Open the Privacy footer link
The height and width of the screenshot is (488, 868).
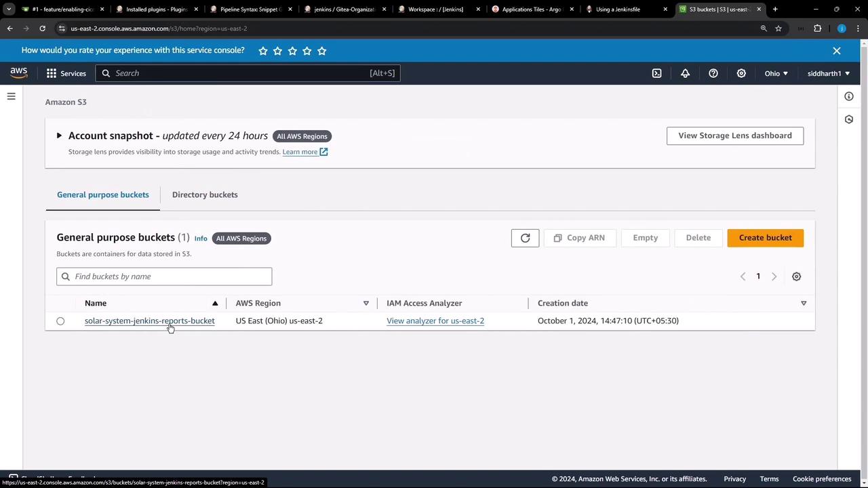[x=734, y=479]
